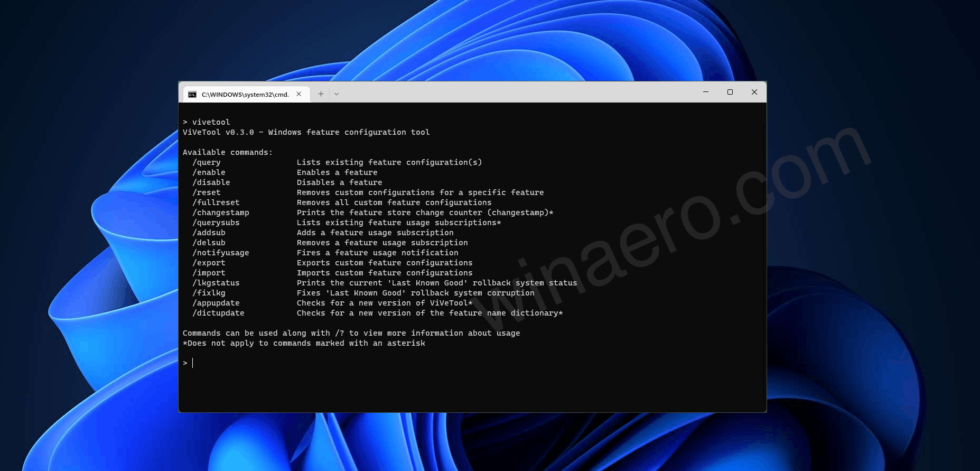This screenshot has width=980, height=471.
Task: Click the /fullreset command text
Action: (x=216, y=202)
